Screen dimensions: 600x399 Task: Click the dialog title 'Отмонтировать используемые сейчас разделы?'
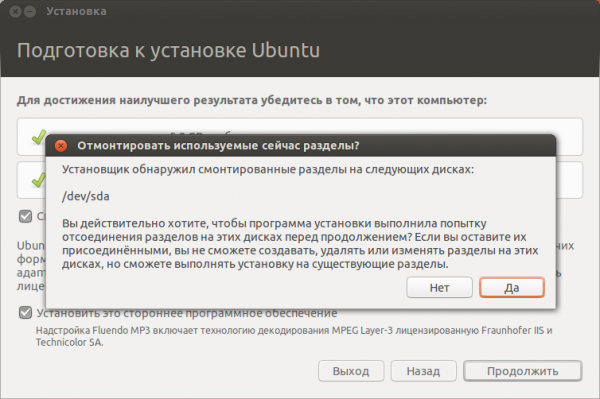click(x=218, y=146)
